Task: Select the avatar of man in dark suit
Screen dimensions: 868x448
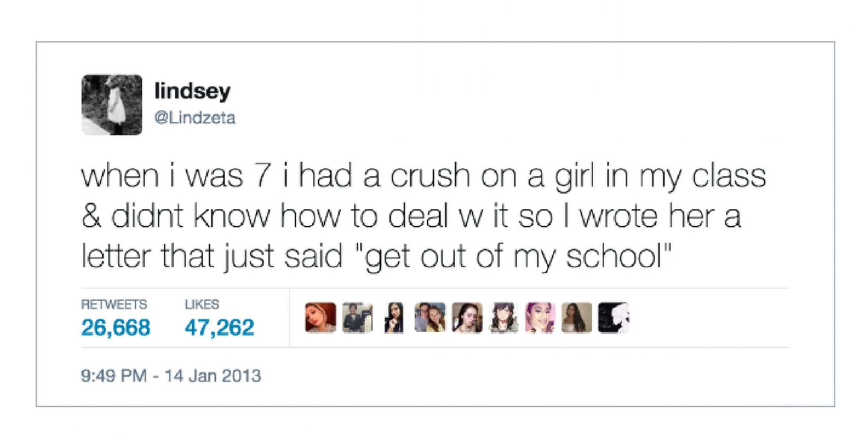Action: pyautogui.click(x=357, y=317)
